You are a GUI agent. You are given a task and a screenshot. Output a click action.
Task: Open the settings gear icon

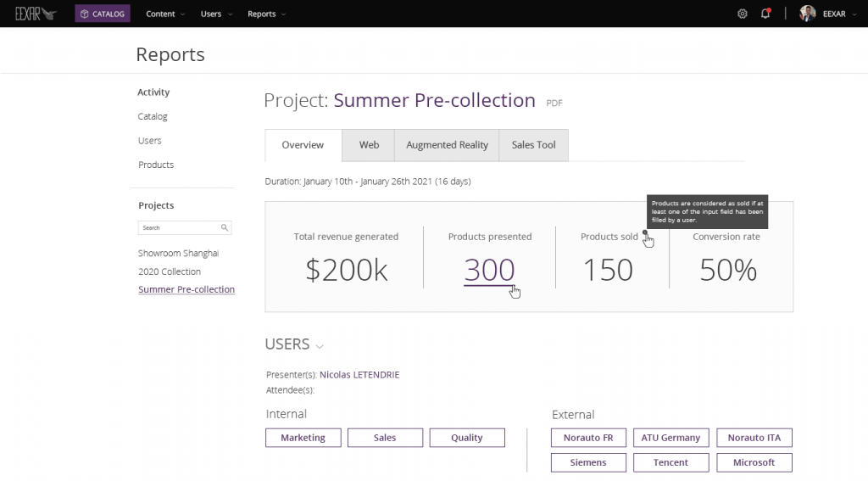tap(743, 14)
